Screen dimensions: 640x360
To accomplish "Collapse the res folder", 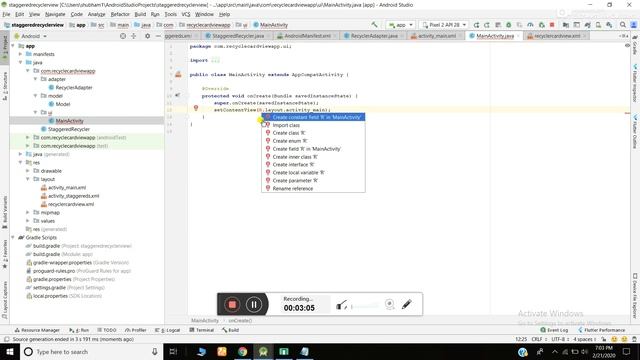I will click(20, 162).
